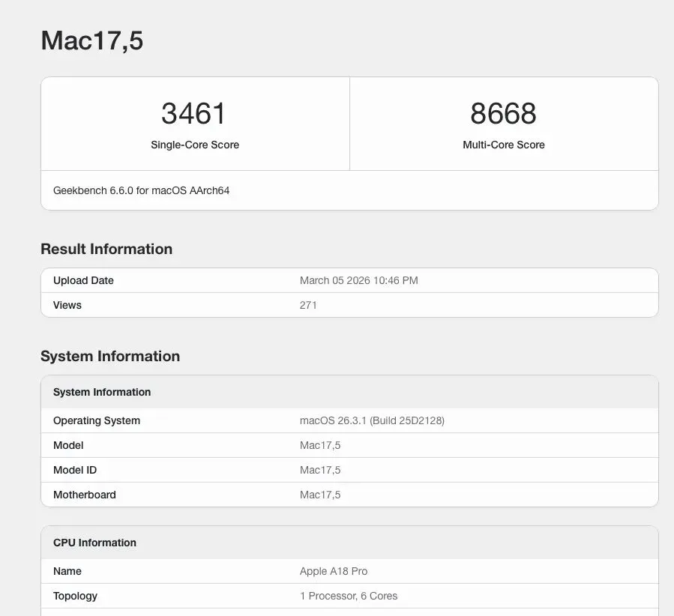The height and width of the screenshot is (616, 674).
Task: Select the Apple A18 Pro value
Action: click(334, 571)
